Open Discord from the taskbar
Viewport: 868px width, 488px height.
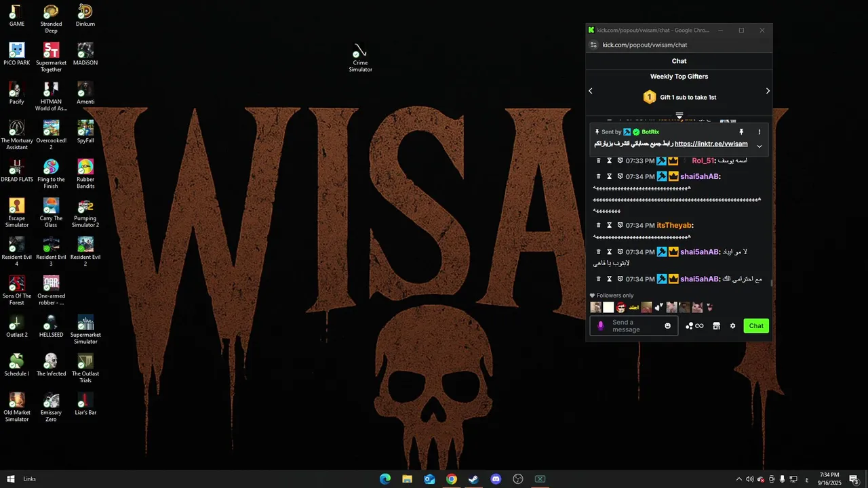click(x=496, y=479)
